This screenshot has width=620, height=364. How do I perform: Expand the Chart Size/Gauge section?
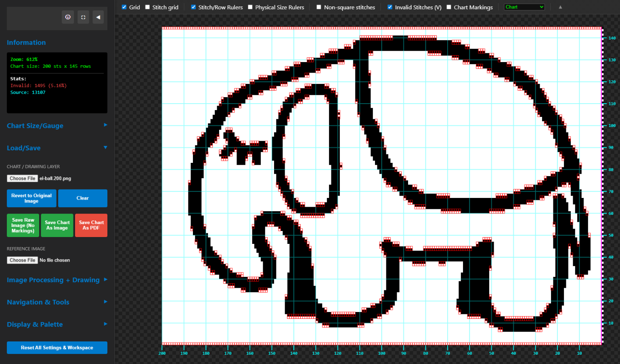point(57,125)
